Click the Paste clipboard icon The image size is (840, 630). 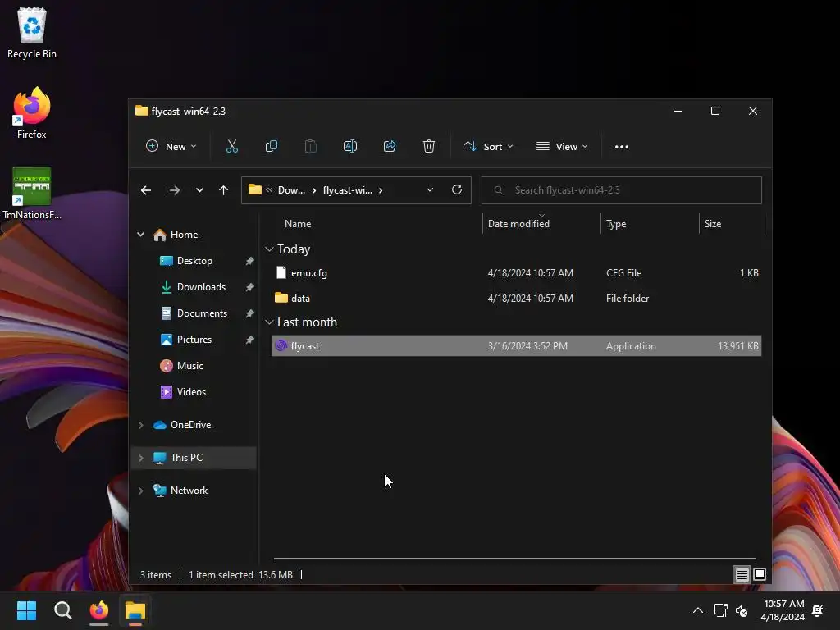(311, 146)
